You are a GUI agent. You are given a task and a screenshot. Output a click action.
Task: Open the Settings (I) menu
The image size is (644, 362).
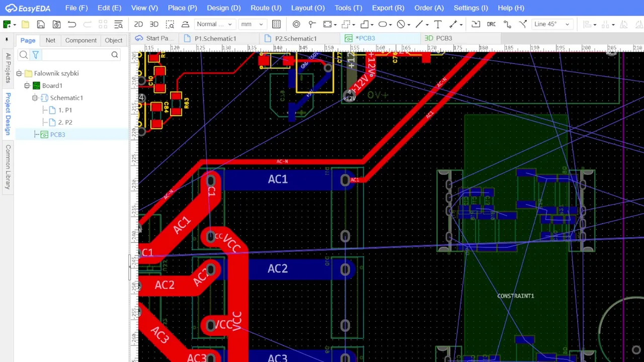[470, 8]
